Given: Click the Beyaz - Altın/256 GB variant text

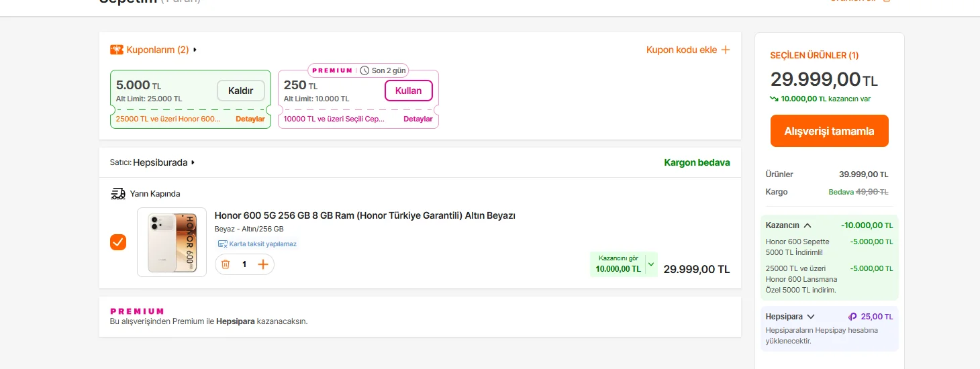Looking at the screenshot, I should 249,229.
